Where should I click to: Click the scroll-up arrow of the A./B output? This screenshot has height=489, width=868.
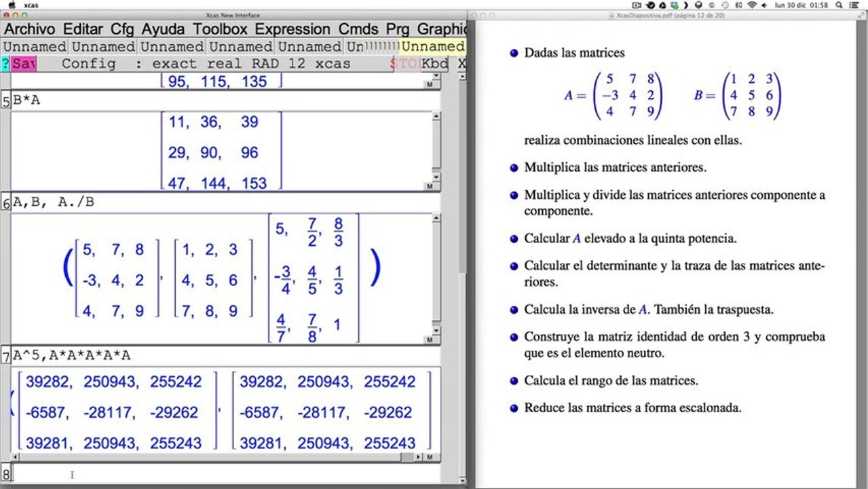(436, 219)
